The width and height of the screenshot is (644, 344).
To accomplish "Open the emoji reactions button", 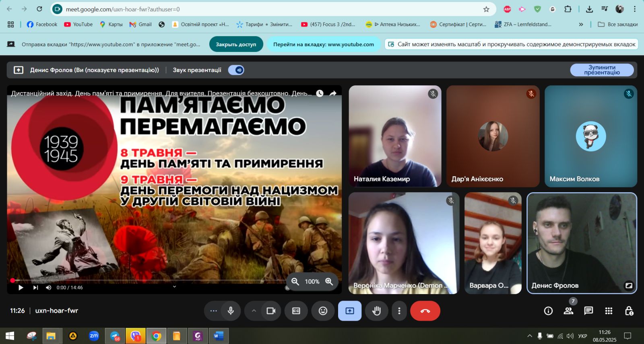I will pos(323,311).
